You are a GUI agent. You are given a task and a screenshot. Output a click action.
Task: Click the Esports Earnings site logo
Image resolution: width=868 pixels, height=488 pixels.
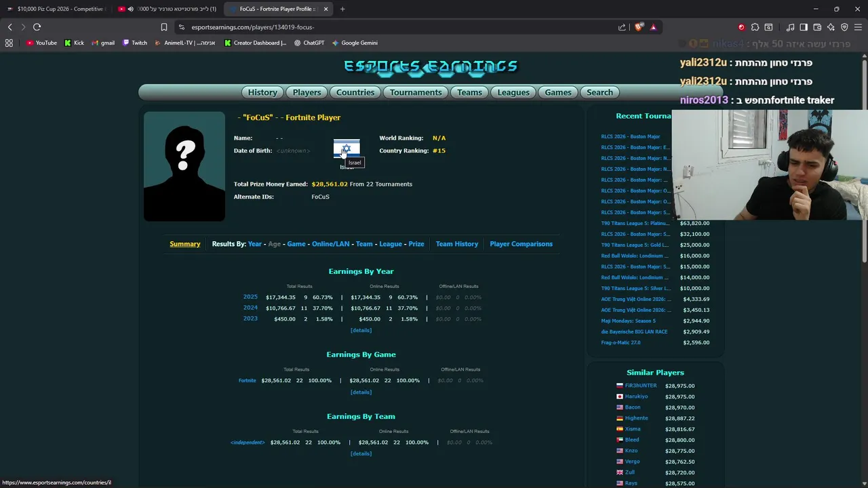pyautogui.click(x=431, y=66)
